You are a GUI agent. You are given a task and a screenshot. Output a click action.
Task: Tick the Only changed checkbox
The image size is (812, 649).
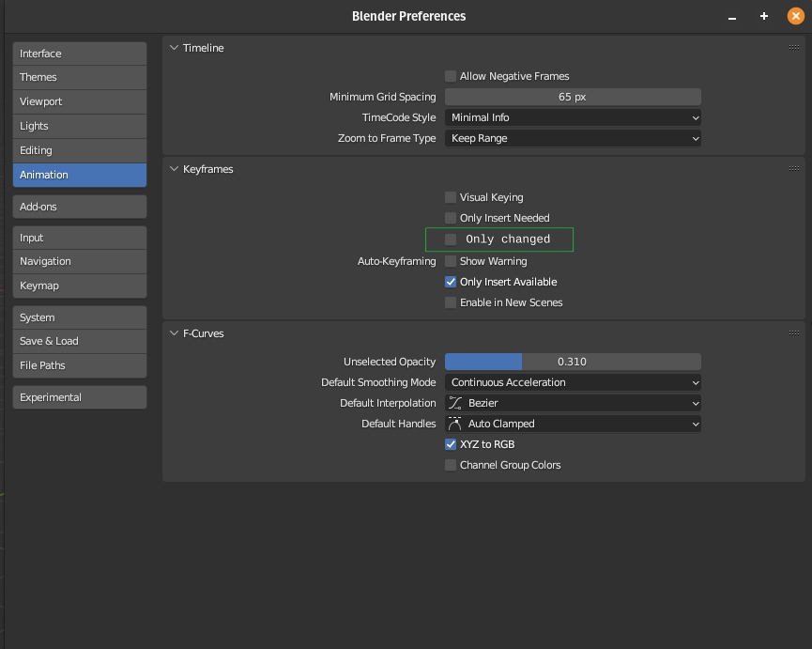(x=451, y=240)
